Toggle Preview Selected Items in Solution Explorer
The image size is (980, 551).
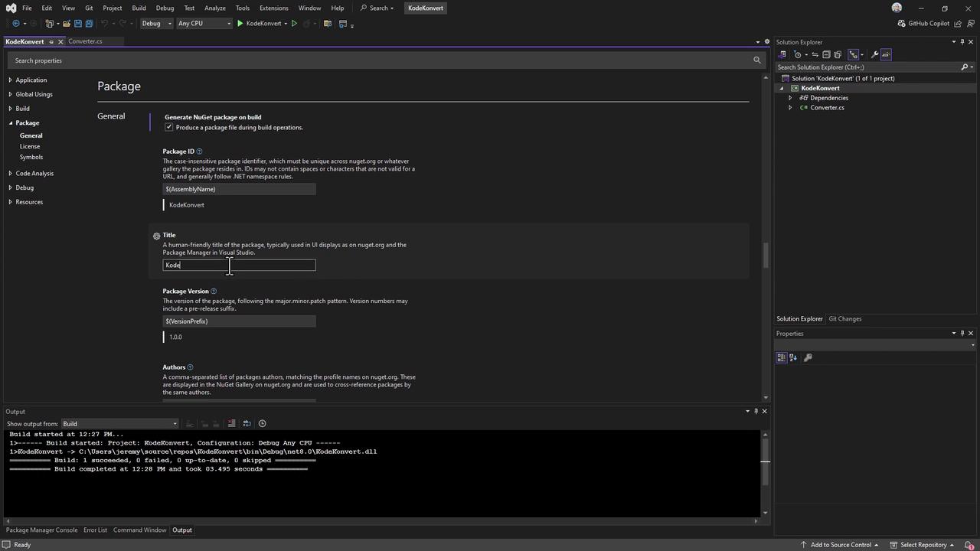(x=886, y=54)
